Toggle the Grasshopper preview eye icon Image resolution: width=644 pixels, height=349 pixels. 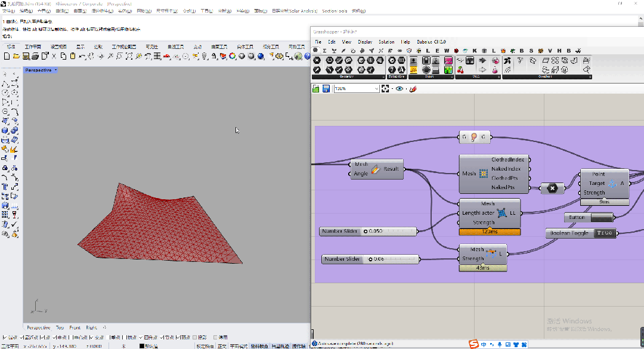coord(399,89)
